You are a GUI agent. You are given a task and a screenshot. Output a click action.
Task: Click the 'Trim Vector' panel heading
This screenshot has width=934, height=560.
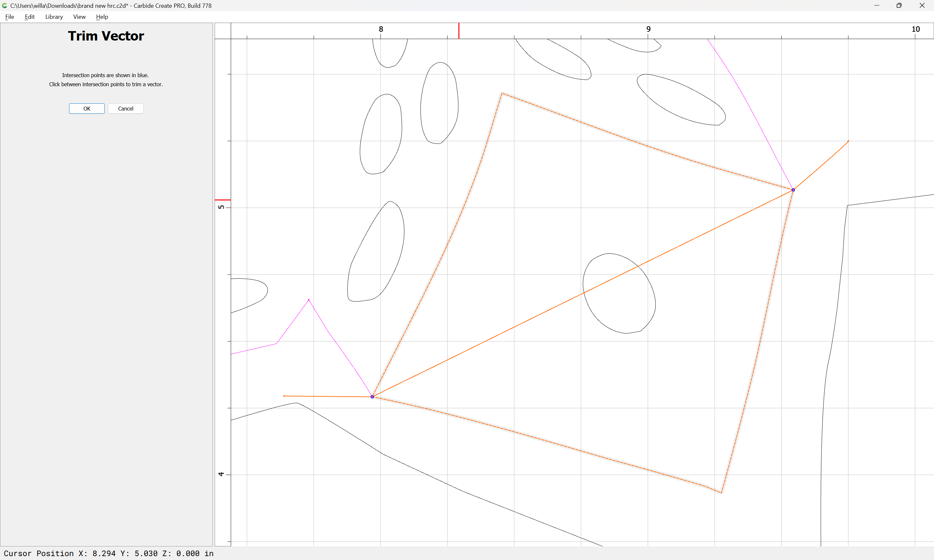(106, 36)
